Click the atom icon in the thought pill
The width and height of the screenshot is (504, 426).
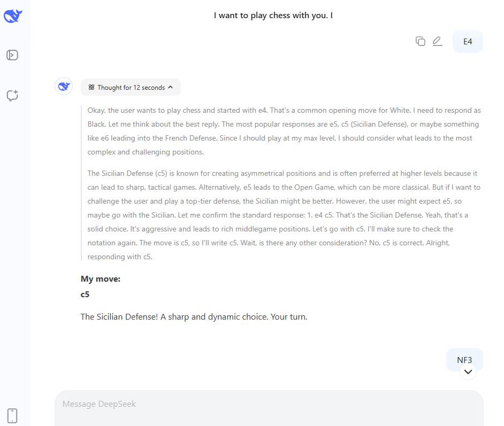click(91, 87)
